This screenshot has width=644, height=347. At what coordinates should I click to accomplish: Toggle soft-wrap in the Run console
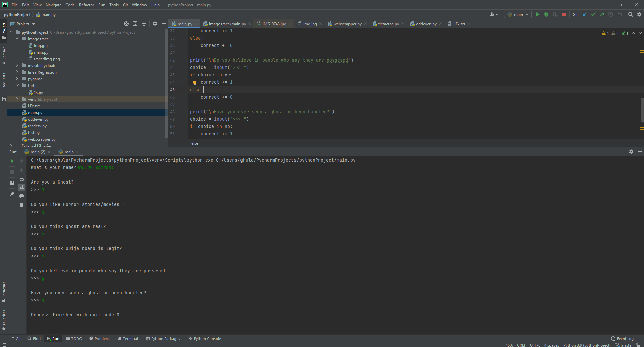click(x=22, y=179)
